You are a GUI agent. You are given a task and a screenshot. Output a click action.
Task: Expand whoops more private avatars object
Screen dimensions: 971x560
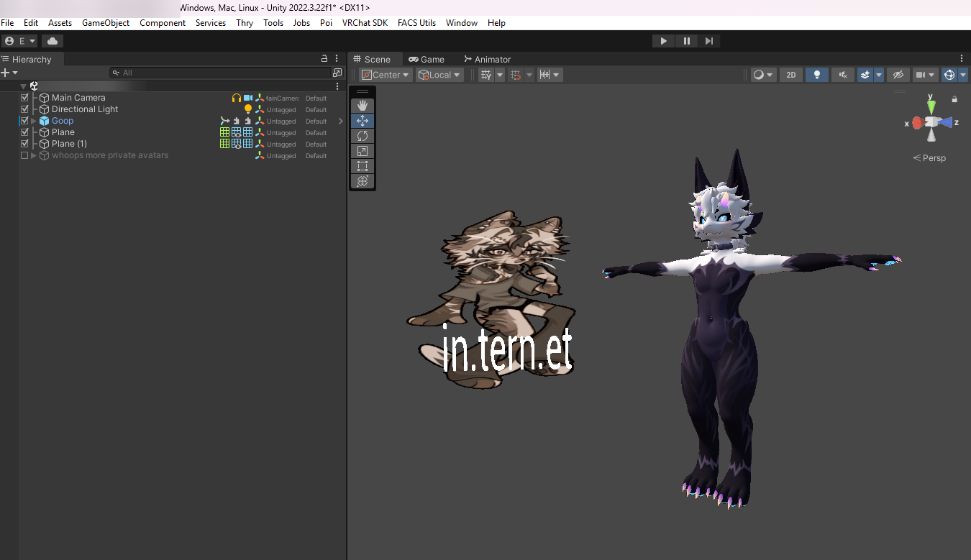(x=34, y=155)
